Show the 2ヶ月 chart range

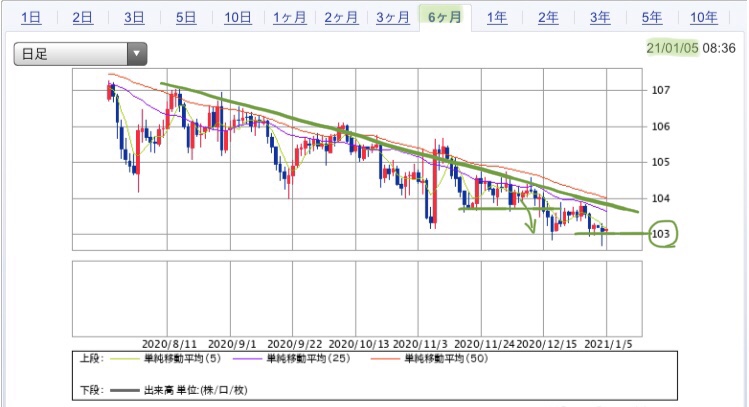pyautogui.click(x=341, y=18)
